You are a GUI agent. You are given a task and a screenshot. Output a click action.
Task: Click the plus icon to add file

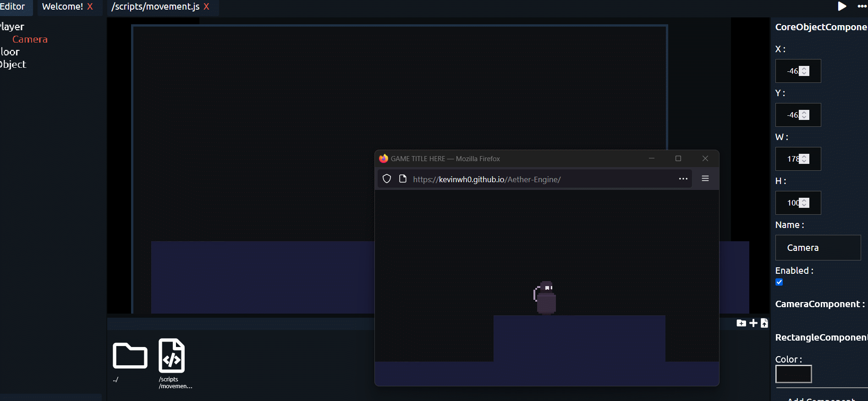click(753, 323)
